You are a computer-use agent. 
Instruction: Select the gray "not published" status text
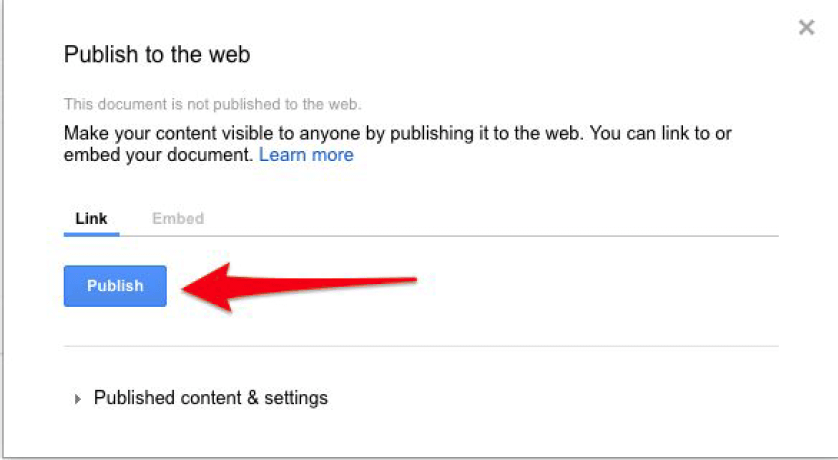point(212,104)
